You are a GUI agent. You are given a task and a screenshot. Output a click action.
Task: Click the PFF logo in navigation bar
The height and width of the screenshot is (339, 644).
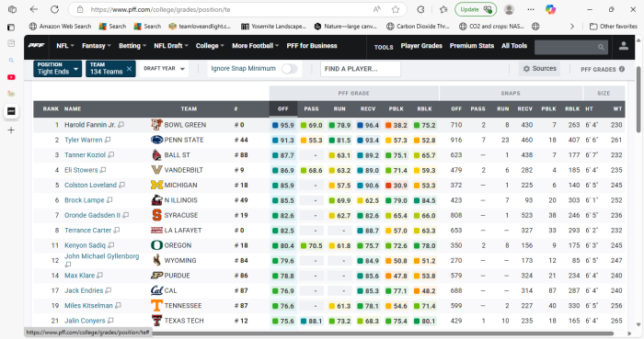36,46
